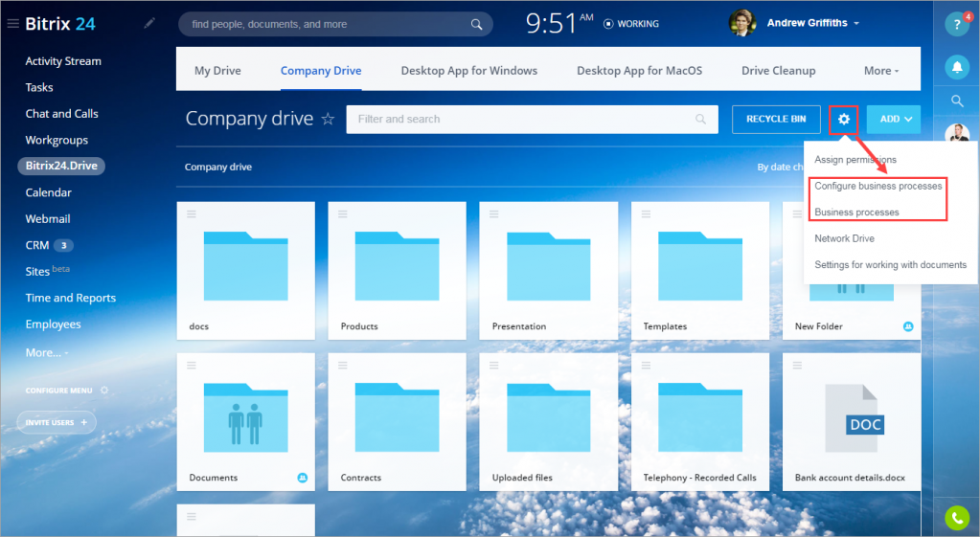This screenshot has width=980, height=537.
Task: Open the notifications bell icon
Action: click(x=957, y=66)
